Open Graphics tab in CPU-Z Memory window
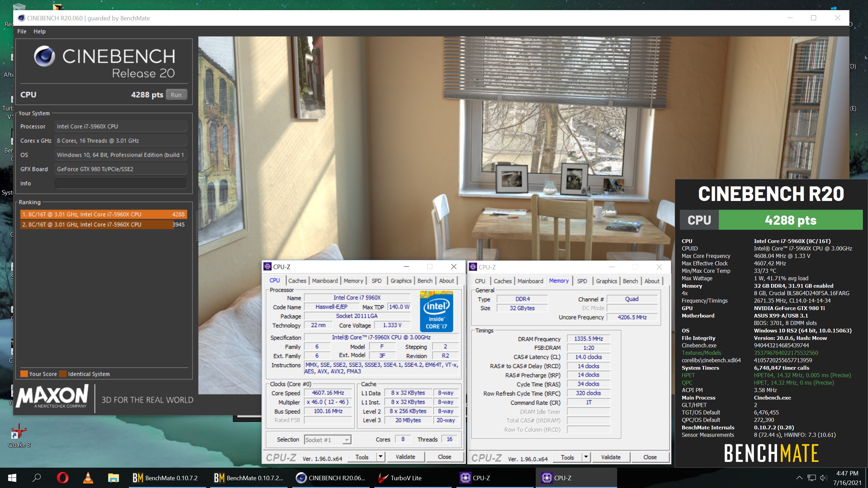Image resolution: width=868 pixels, height=488 pixels. click(x=606, y=281)
